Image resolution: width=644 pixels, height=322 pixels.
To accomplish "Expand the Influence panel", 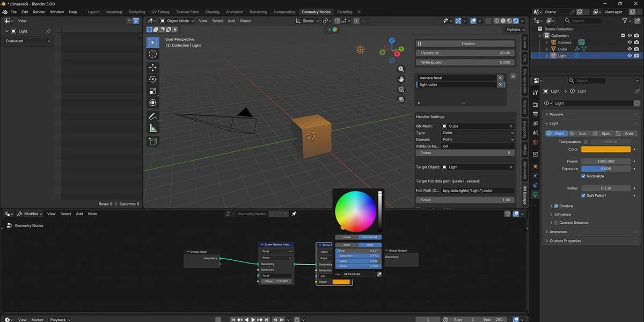I will click(562, 214).
